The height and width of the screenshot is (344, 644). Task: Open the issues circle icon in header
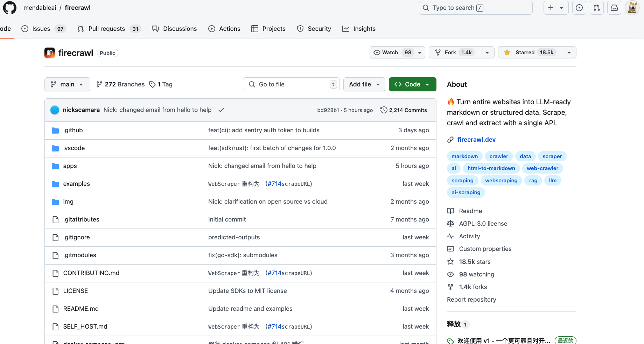coord(579,8)
